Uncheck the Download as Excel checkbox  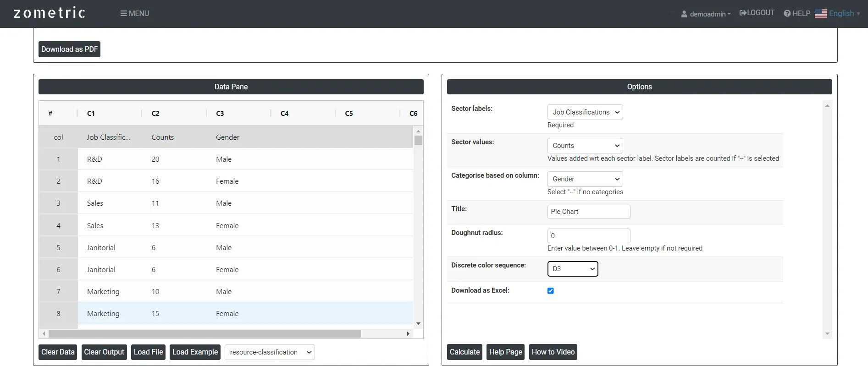pyautogui.click(x=551, y=291)
